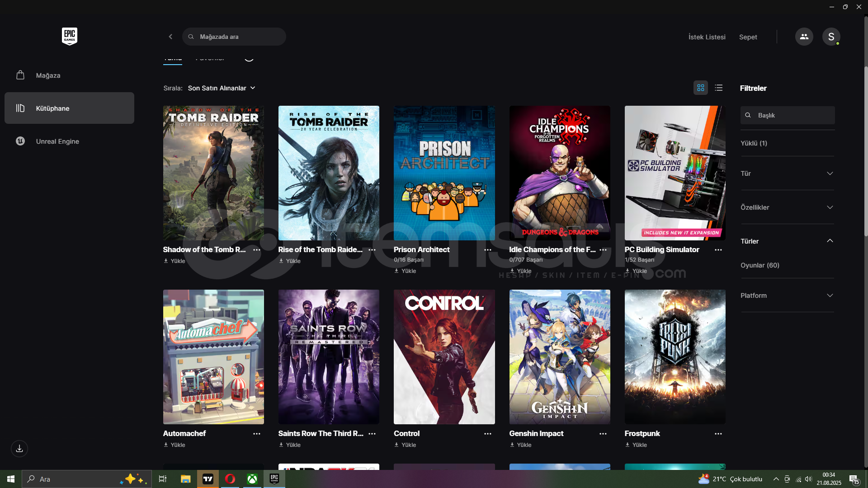Open options menu for Rise of the Tomb Raider
Screen dimensions: 868x488
[372, 250]
